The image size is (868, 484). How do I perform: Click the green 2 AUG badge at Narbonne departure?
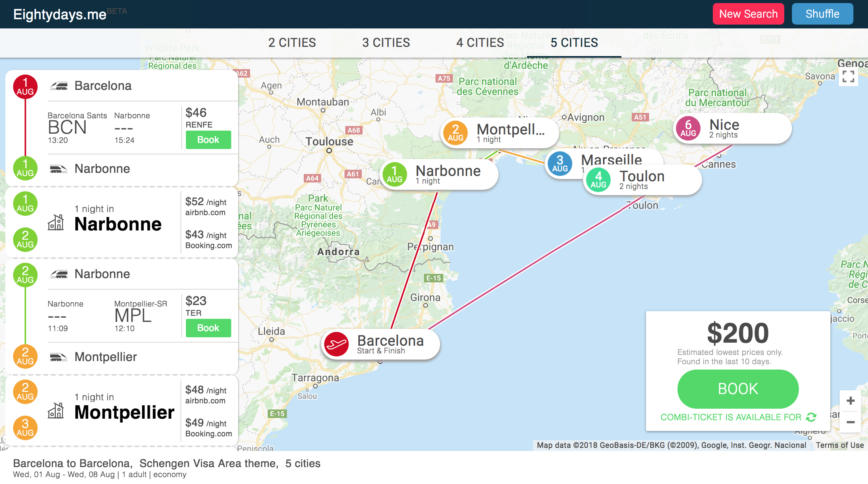click(x=25, y=275)
